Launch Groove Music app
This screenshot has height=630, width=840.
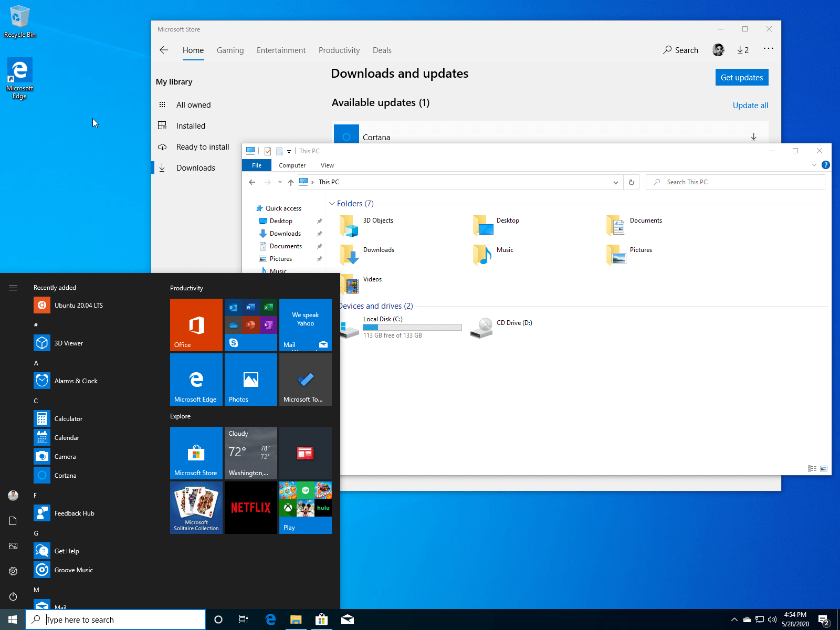tap(94, 570)
